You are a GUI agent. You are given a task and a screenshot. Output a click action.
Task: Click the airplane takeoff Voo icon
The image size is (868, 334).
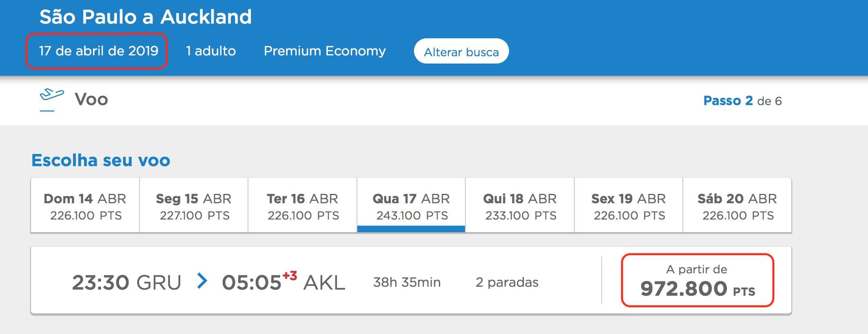tap(51, 99)
